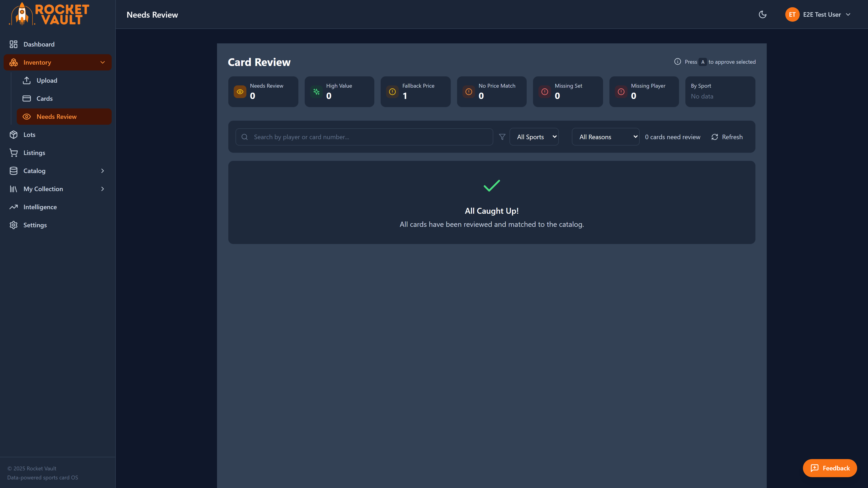This screenshot has width=868, height=488.
Task: Open the All Reasons selector
Action: (x=606, y=137)
